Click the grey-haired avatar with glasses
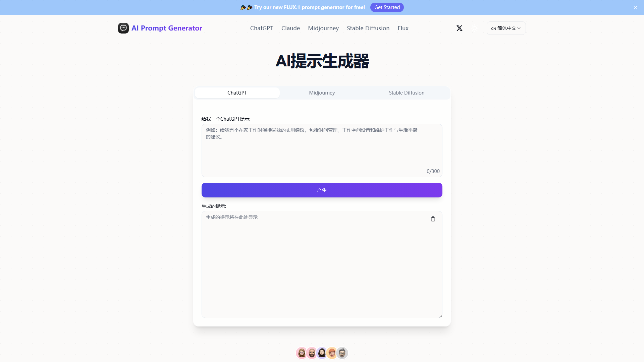 pos(342,353)
